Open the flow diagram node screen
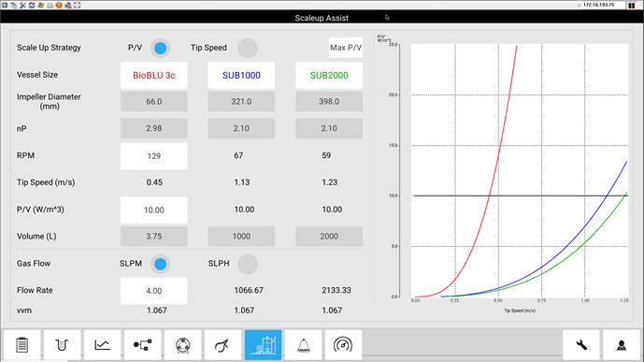The width and height of the screenshot is (644, 362). 142,345
